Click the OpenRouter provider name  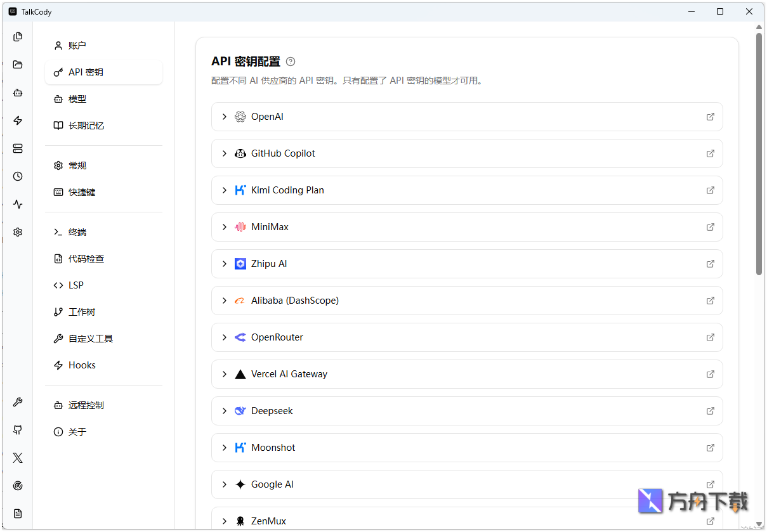tap(277, 337)
